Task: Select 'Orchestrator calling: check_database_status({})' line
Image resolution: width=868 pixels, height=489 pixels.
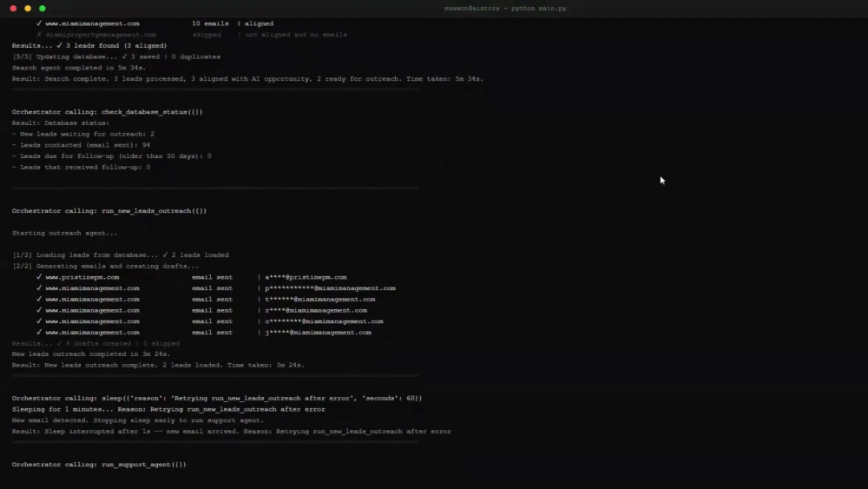Action: (x=108, y=112)
